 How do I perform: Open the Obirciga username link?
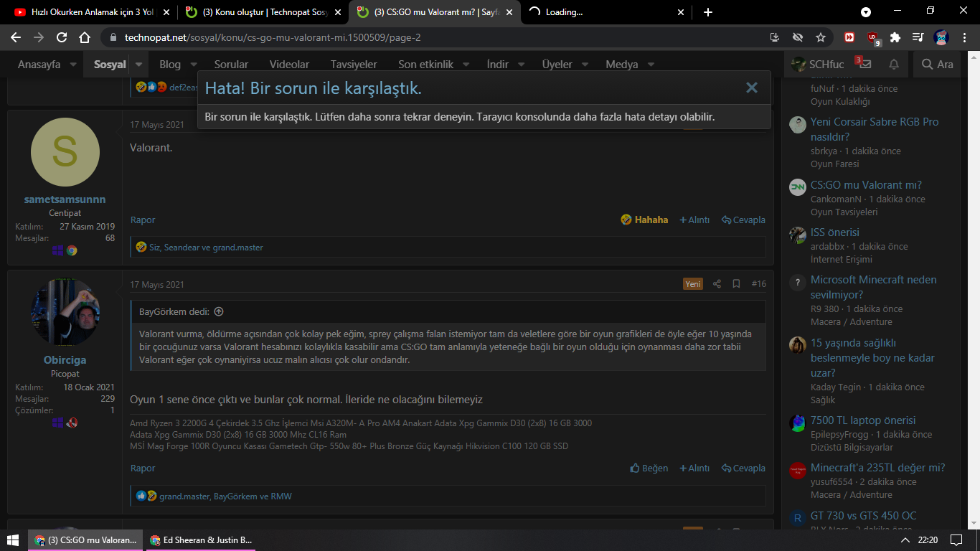tap(65, 360)
